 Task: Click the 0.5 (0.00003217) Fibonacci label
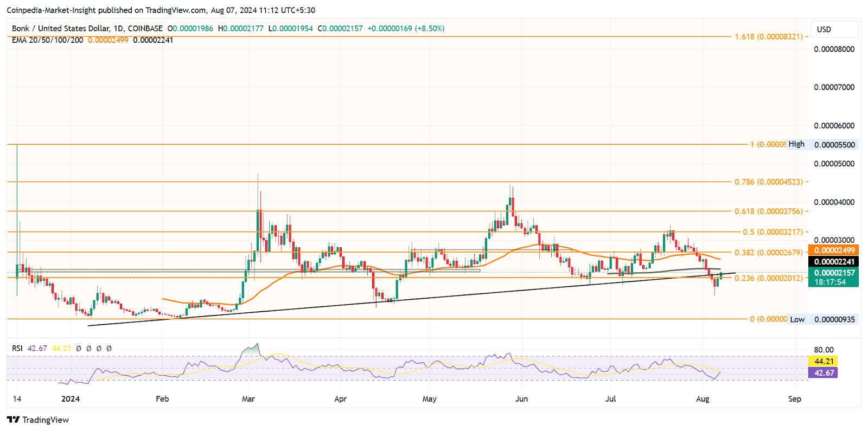[773, 231]
